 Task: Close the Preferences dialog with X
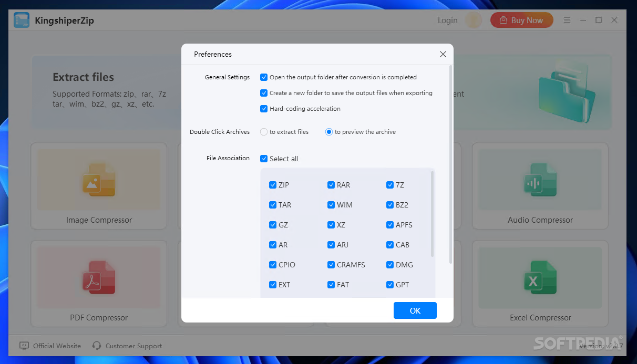(443, 54)
